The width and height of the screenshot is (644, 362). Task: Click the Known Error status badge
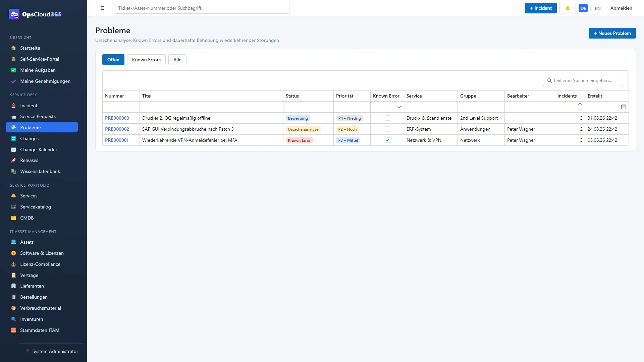[299, 140]
